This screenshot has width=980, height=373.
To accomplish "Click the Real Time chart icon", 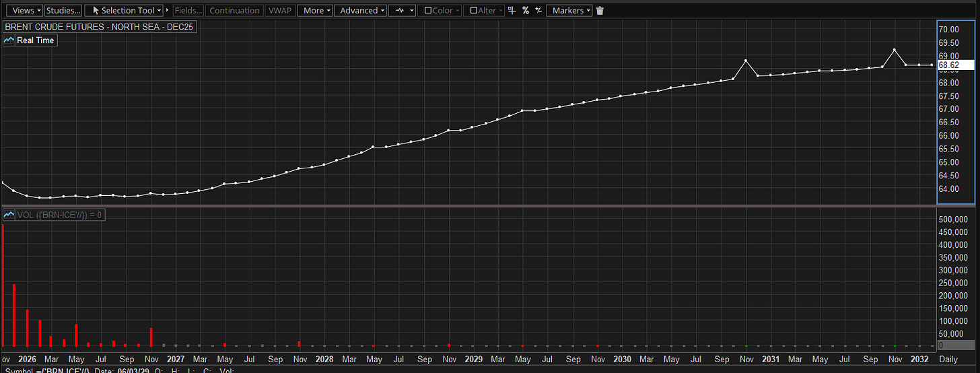I will [x=9, y=40].
